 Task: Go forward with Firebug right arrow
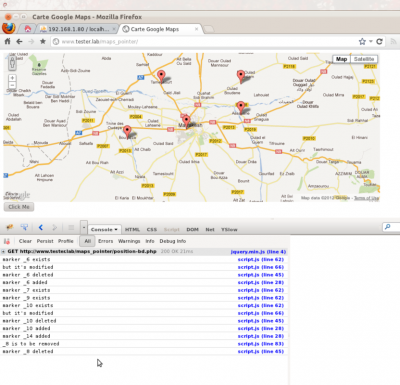(x=55, y=227)
